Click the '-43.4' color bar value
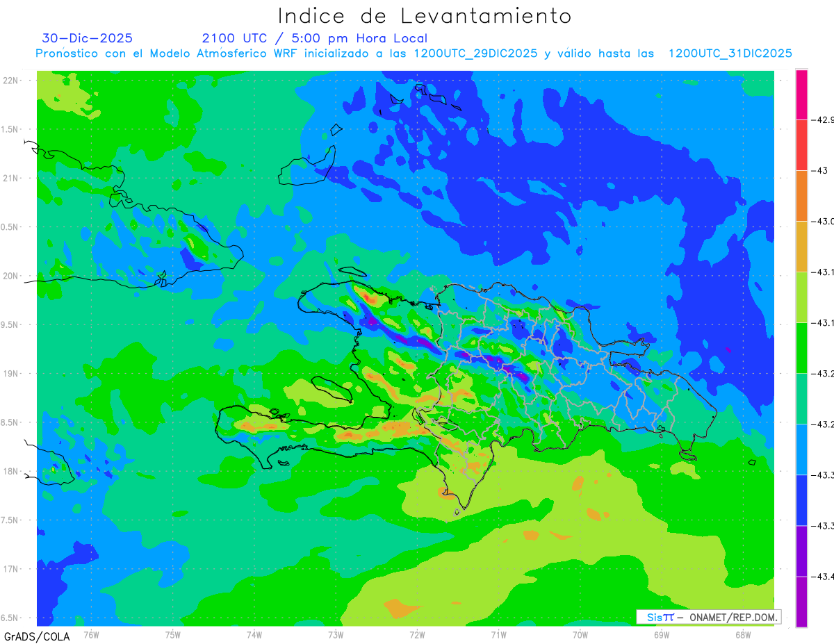 click(824, 576)
